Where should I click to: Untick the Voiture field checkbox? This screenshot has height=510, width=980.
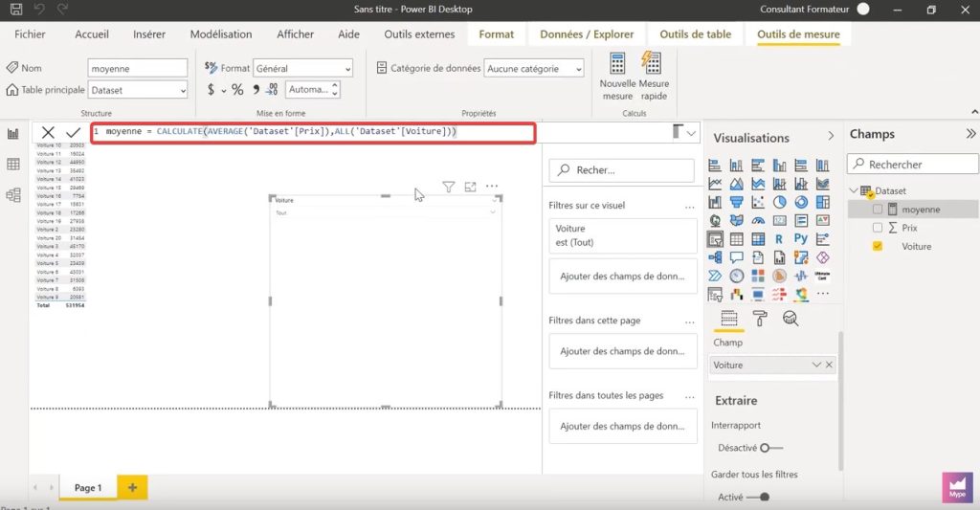tap(878, 246)
